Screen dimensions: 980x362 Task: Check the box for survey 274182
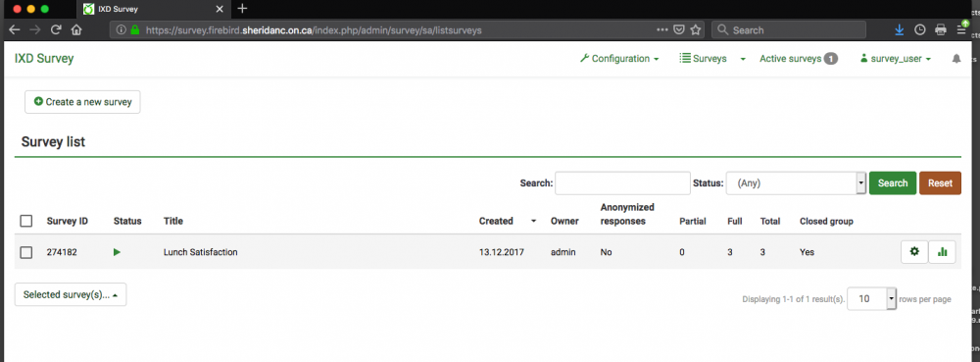[x=26, y=252]
